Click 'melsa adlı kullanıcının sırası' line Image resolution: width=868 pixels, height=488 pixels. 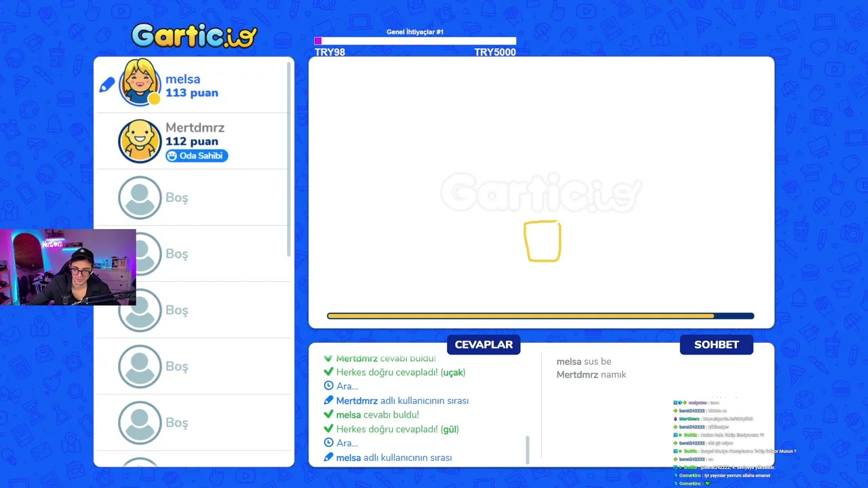(x=394, y=457)
